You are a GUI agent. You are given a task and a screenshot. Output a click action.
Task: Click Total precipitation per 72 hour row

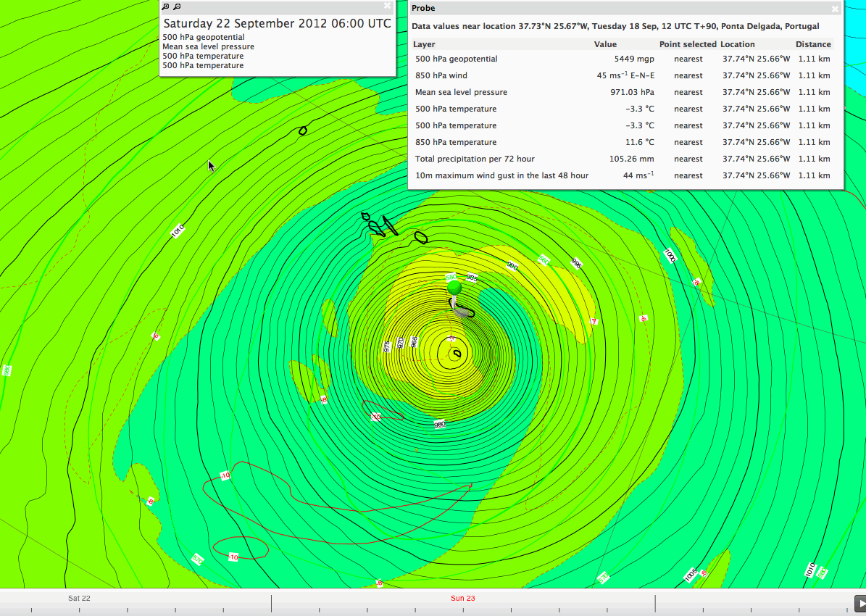[475, 159]
